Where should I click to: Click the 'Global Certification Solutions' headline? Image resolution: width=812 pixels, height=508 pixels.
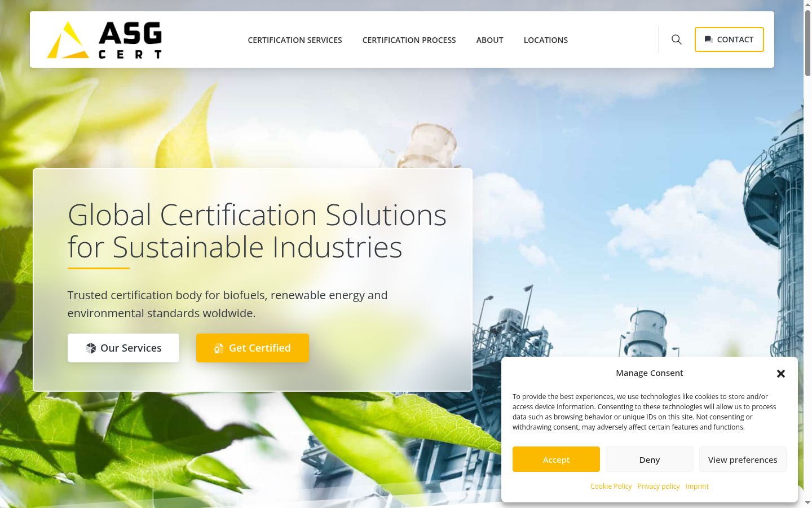pos(257,231)
